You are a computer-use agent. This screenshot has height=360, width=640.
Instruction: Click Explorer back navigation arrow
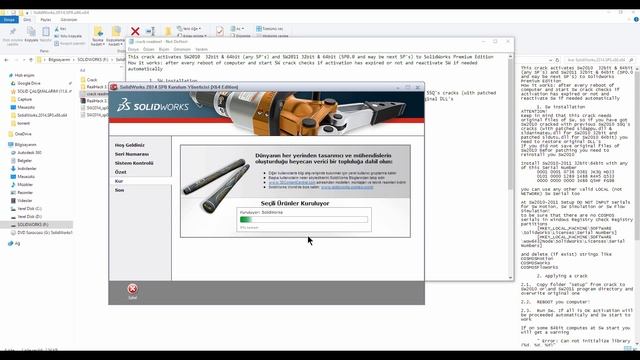tap(6, 60)
